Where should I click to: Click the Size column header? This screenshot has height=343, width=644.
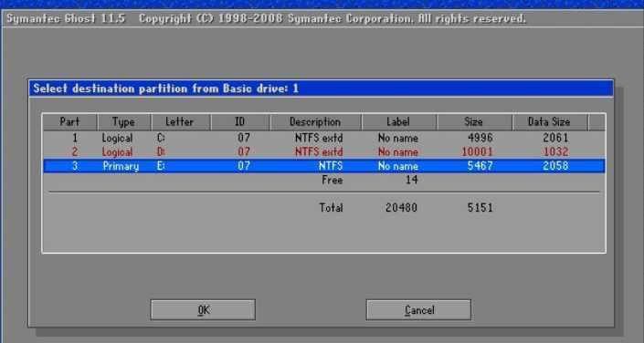(x=474, y=122)
